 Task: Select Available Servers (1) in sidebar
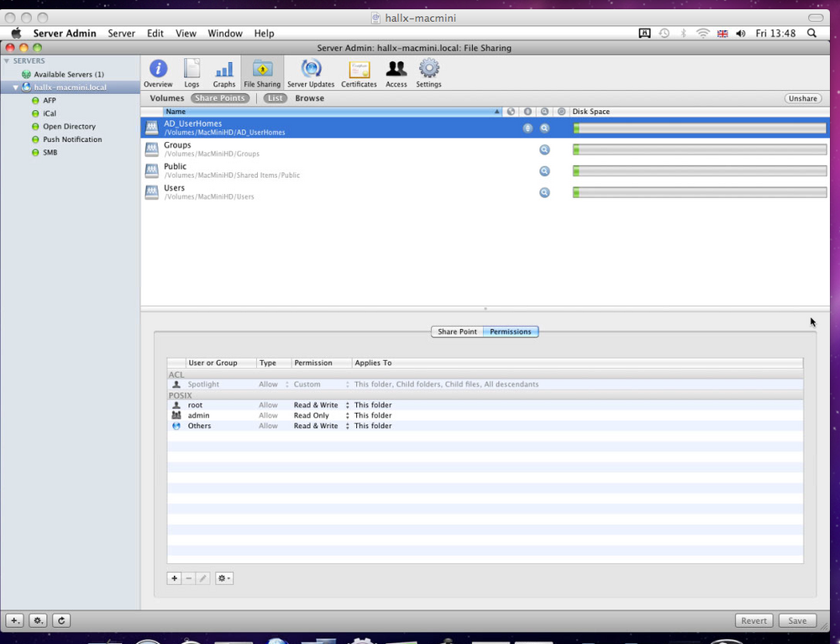pyautogui.click(x=69, y=75)
